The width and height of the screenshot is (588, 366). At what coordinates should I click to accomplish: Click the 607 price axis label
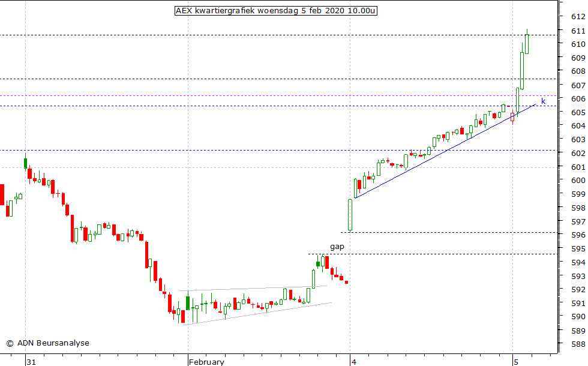578,85
